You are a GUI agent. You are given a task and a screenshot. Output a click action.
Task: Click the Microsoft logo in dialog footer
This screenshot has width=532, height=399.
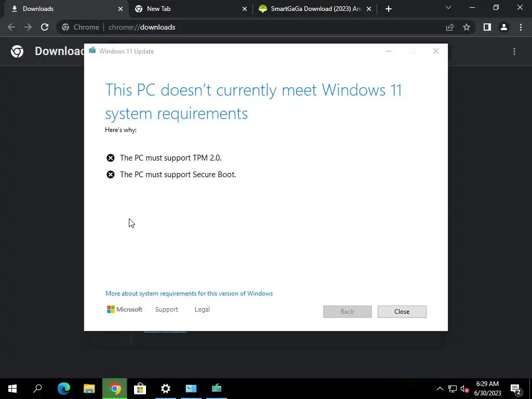[125, 310]
